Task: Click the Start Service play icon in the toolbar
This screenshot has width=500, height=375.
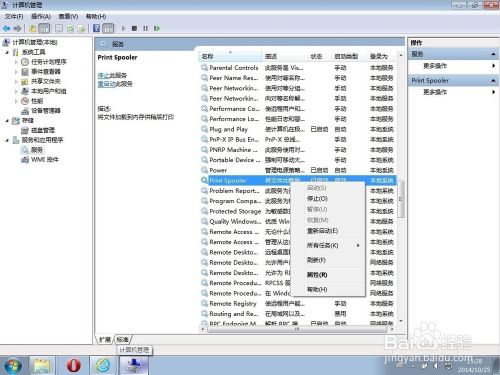Action: 124,29
